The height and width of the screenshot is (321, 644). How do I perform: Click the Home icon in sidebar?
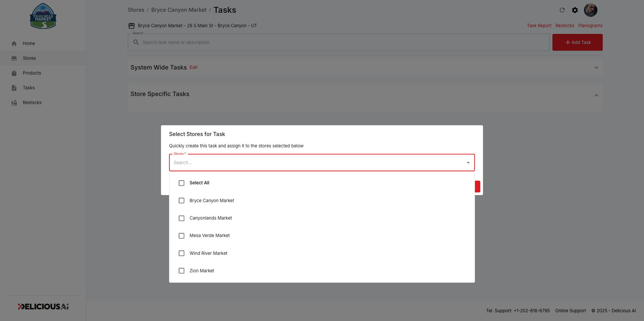[14, 43]
